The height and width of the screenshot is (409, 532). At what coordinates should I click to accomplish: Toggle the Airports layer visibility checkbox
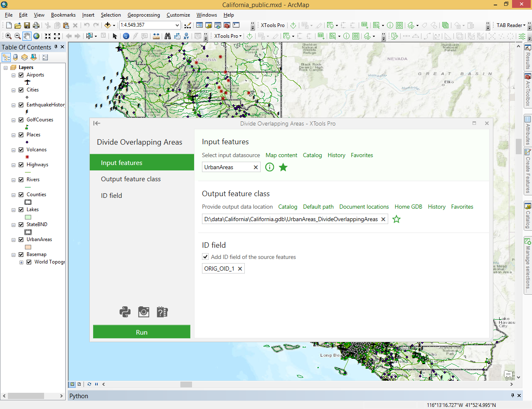pos(21,75)
